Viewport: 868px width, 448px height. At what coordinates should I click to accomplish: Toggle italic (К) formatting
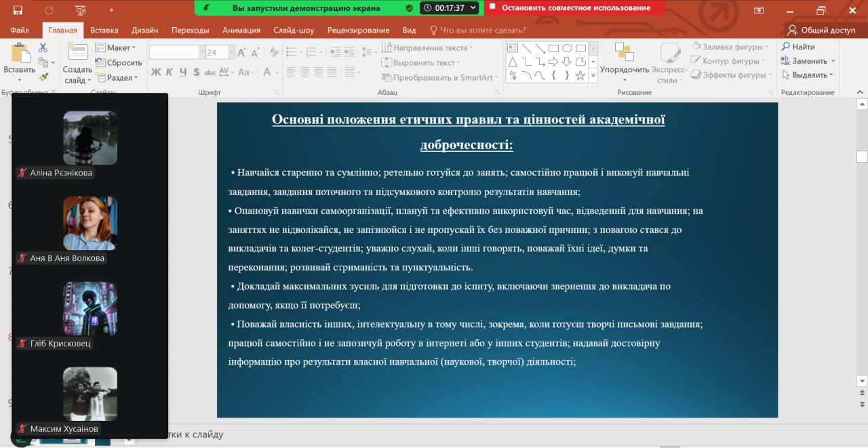(x=170, y=72)
